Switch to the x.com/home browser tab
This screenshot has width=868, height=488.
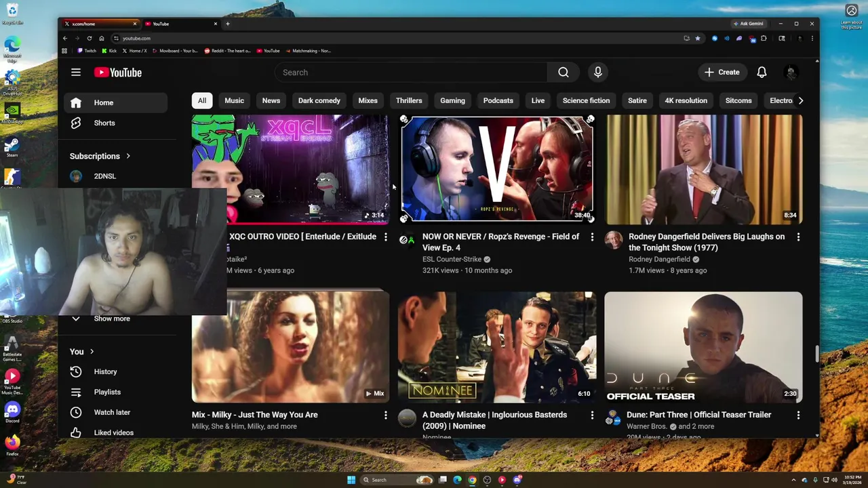pos(100,24)
